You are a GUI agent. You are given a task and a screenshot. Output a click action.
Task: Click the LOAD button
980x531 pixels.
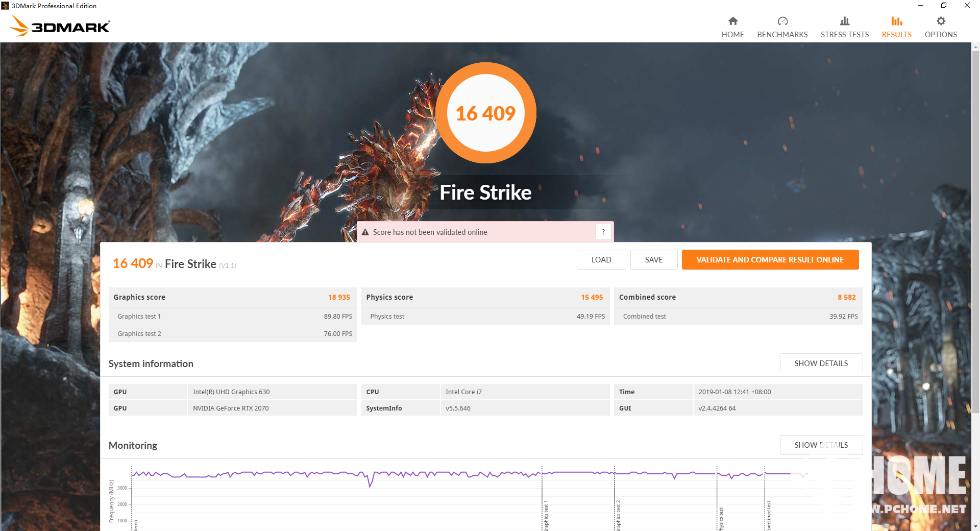click(x=601, y=259)
